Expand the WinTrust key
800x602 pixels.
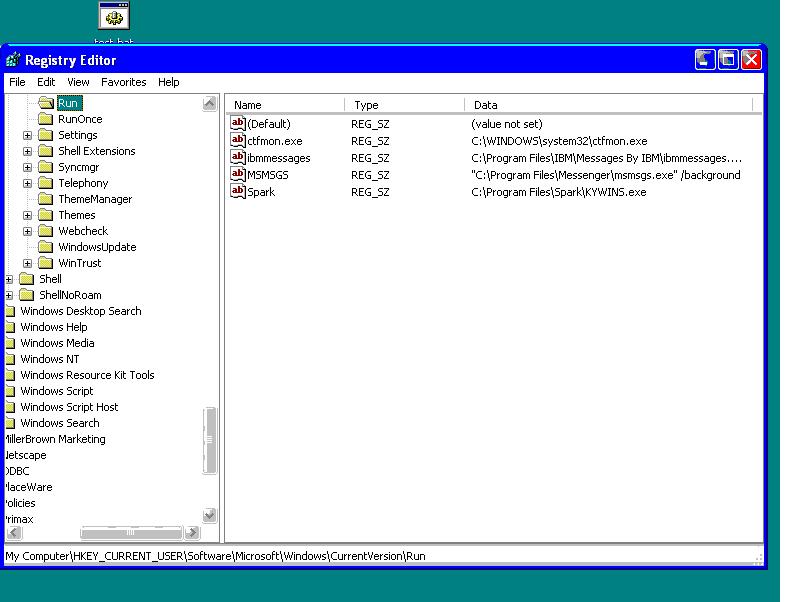pos(28,263)
